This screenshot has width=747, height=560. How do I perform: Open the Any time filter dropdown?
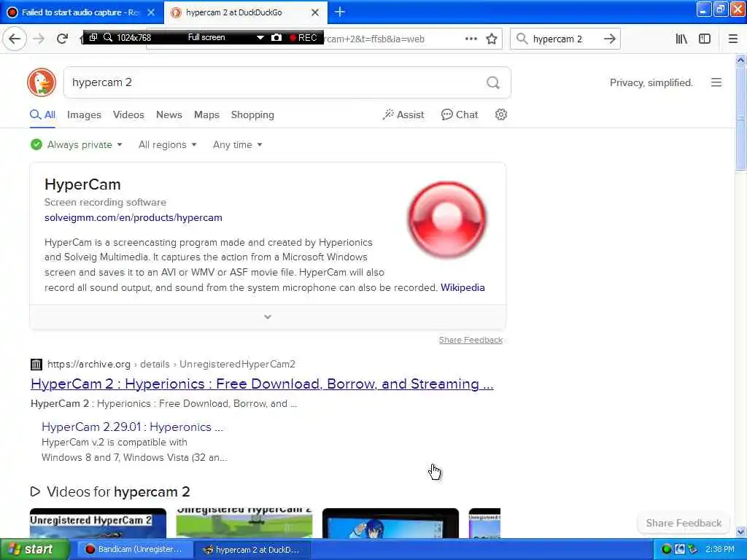click(237, 145)
